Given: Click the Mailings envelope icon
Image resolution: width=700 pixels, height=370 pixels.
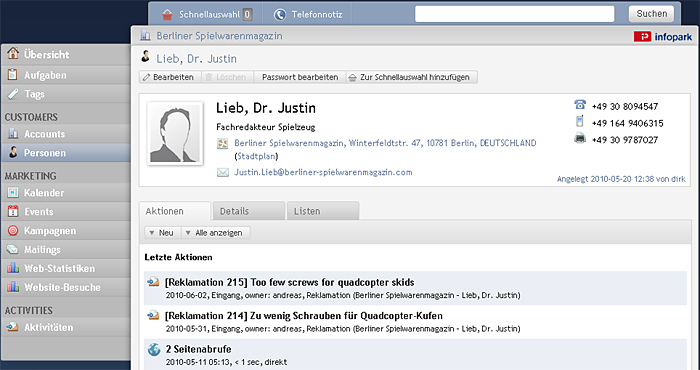Looking at the screenshot, I should (x=13, y=249).
